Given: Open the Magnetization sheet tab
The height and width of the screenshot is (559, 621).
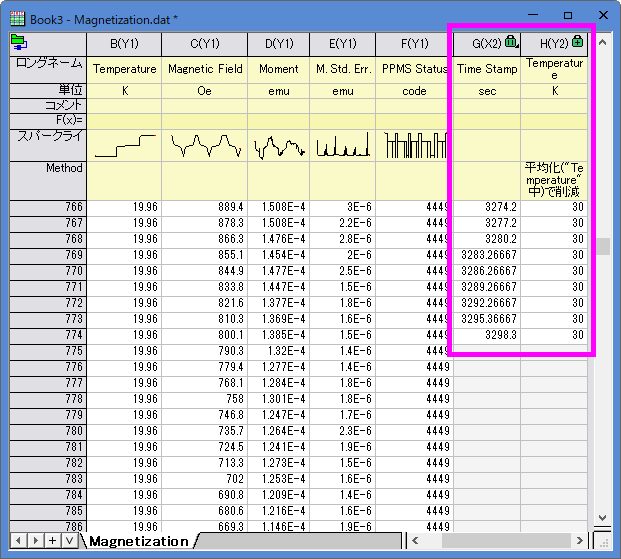Looking at the screenshot, I should (x=139, y=541).
